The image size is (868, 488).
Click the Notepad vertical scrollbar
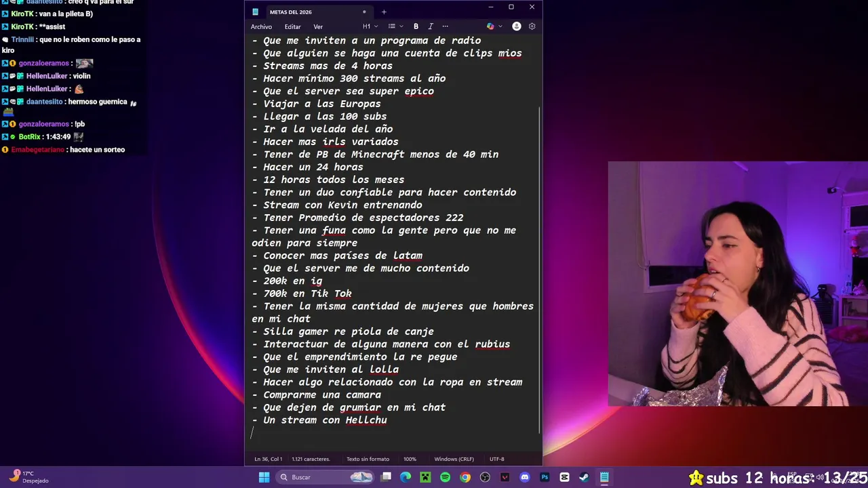539,270
